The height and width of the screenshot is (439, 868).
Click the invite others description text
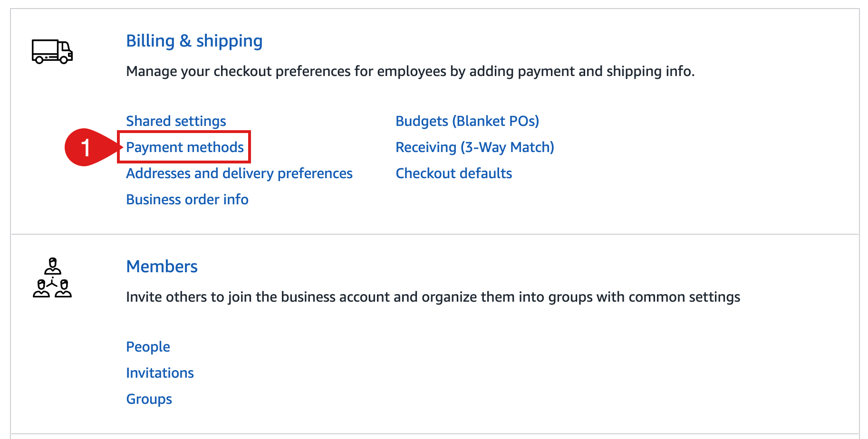click(x=433, y=297)
